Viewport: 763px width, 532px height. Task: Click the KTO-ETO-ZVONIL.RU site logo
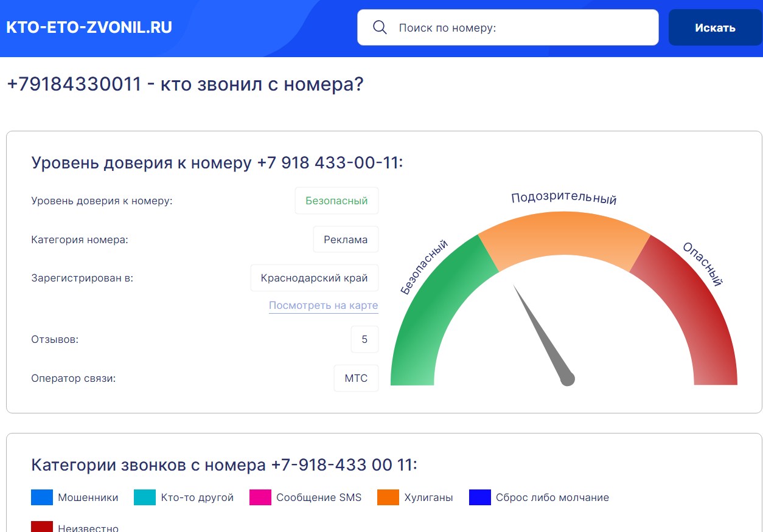point(89,27)
